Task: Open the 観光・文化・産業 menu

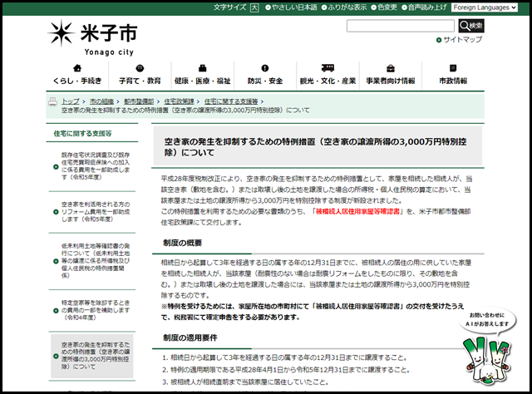Action: click(328, 81)
